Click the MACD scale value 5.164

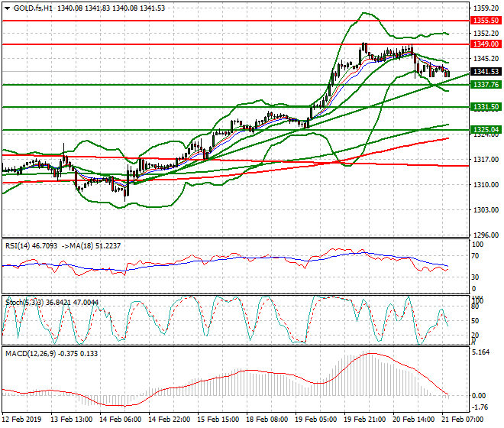(x=481, y=352)
